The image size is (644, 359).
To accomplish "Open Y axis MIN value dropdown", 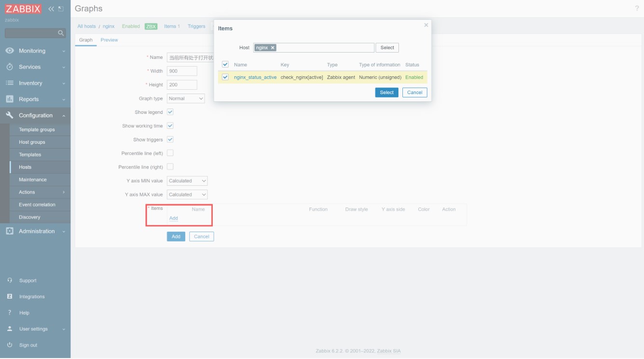I will point(187,181).
